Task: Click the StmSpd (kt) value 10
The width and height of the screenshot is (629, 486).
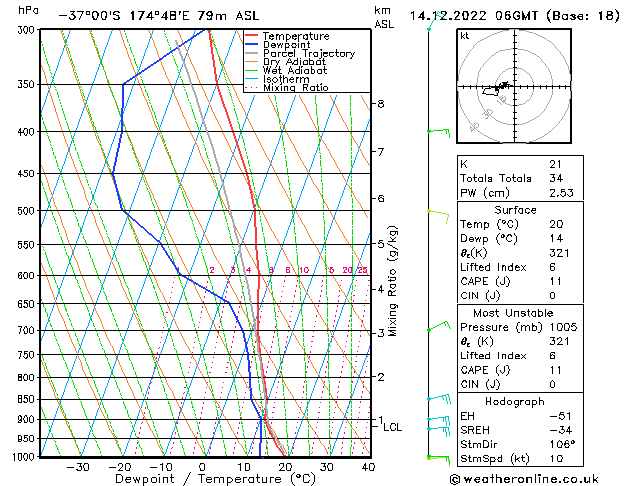Action: [556, 459]
